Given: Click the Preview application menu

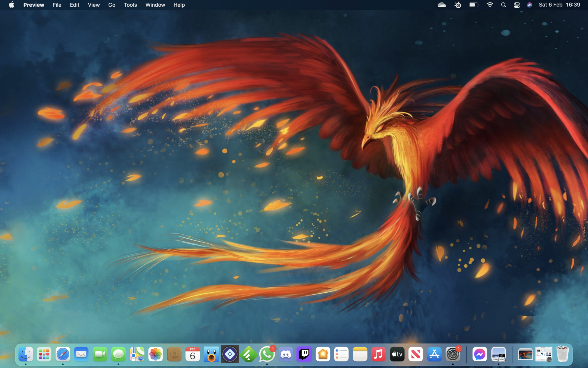Looking at the screenshot, I should click(34, 5).
